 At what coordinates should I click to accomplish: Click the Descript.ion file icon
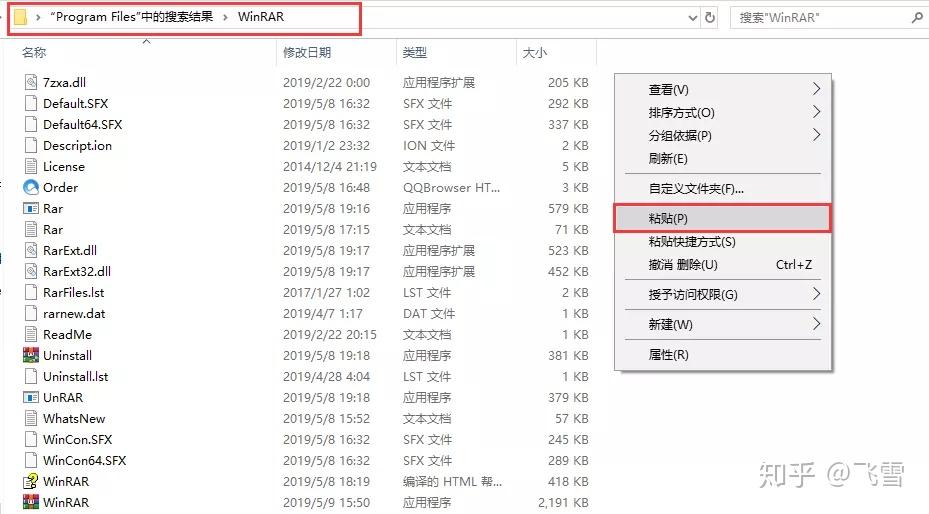31,145
